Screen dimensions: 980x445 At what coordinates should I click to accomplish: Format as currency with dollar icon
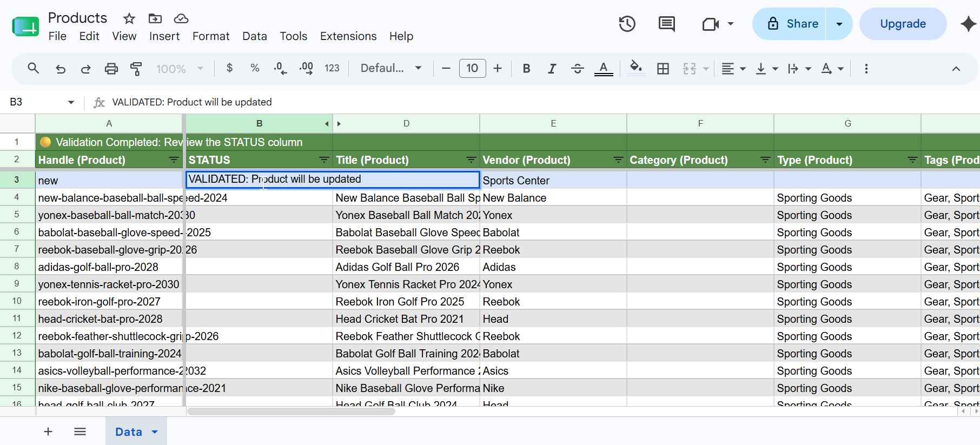(230, 68)
